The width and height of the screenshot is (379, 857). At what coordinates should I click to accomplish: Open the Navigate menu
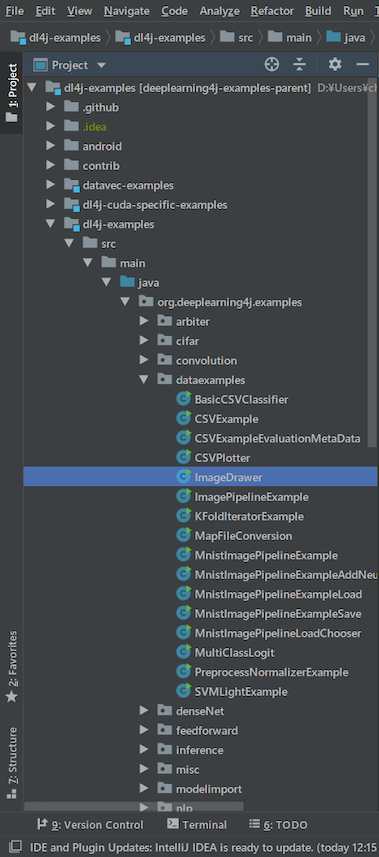(126, 10)
